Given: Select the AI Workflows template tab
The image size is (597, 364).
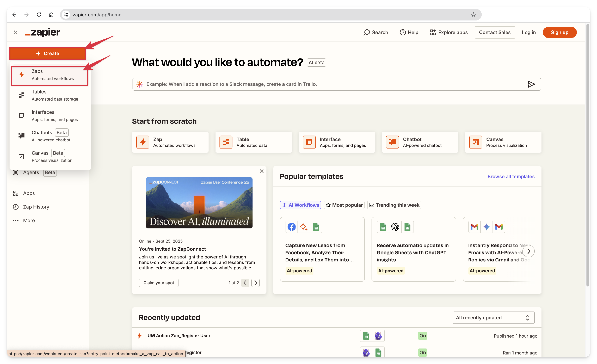Looking at the screenshot, I should click(x=300, y=205).
